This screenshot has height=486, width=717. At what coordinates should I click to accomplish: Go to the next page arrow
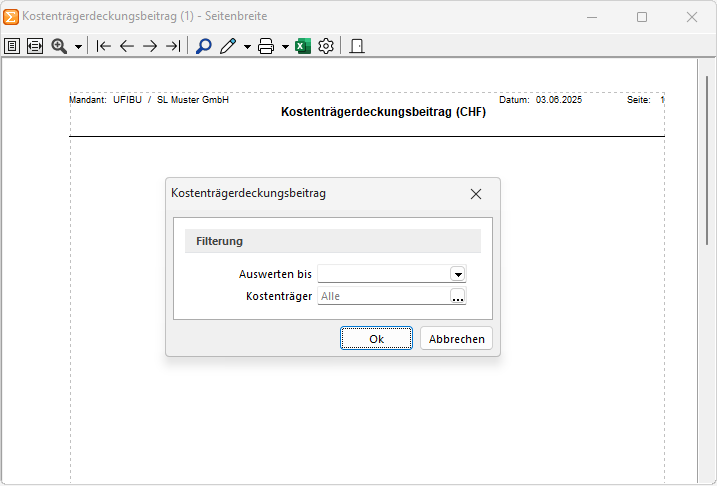[x=150, y=46]
